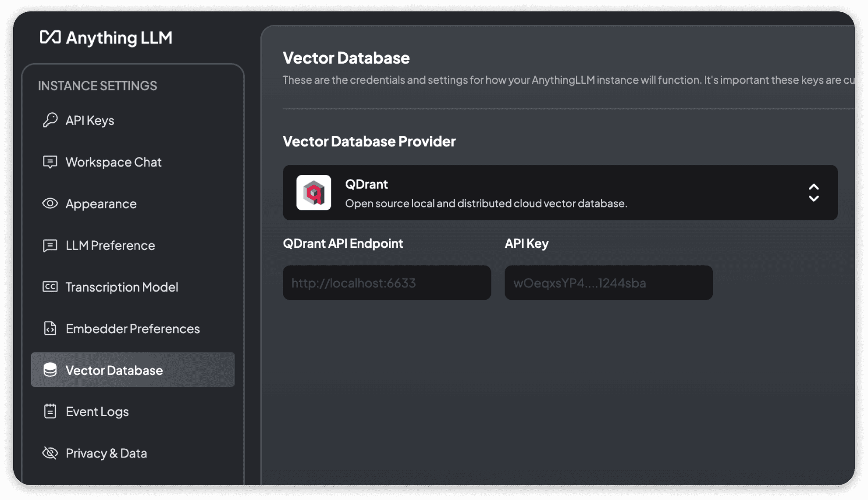
Task: Click the API Keys icon in sidebar
Action: tap(51, 120)
